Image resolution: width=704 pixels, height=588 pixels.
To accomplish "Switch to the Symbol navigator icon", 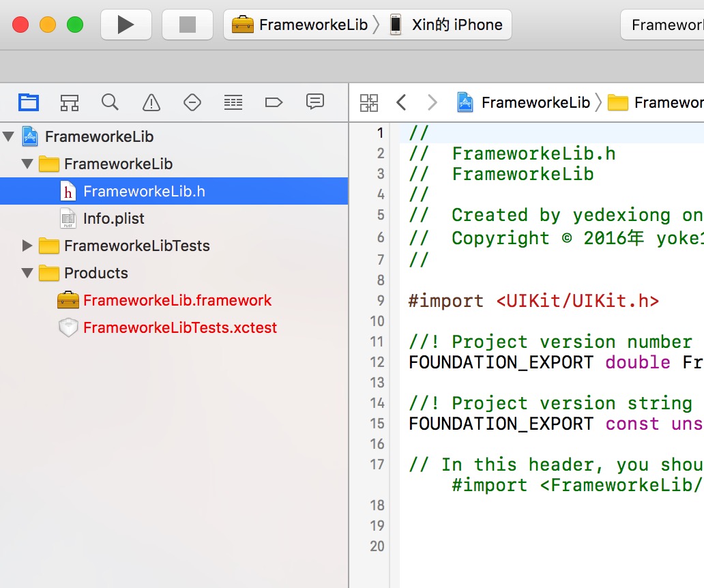I will 69,102.
